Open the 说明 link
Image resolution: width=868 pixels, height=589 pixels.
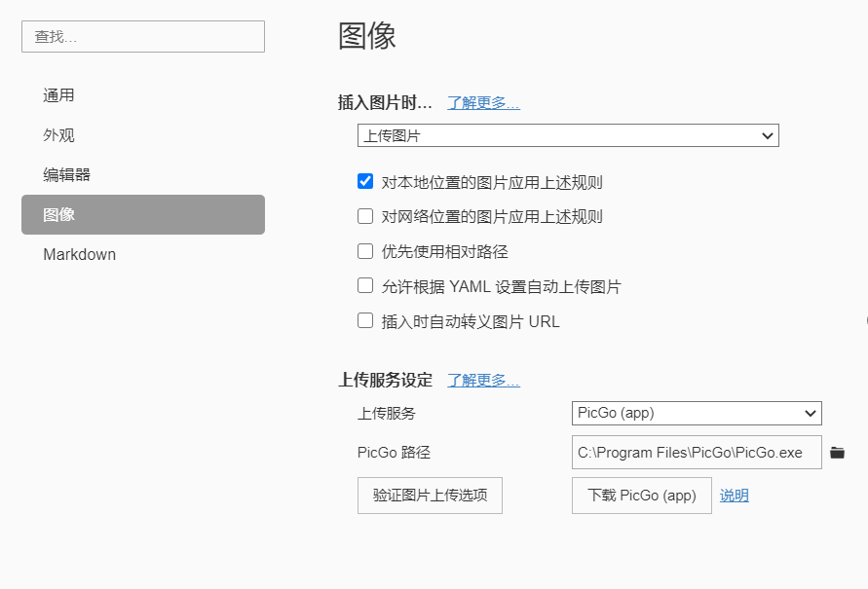coord(734,496)
